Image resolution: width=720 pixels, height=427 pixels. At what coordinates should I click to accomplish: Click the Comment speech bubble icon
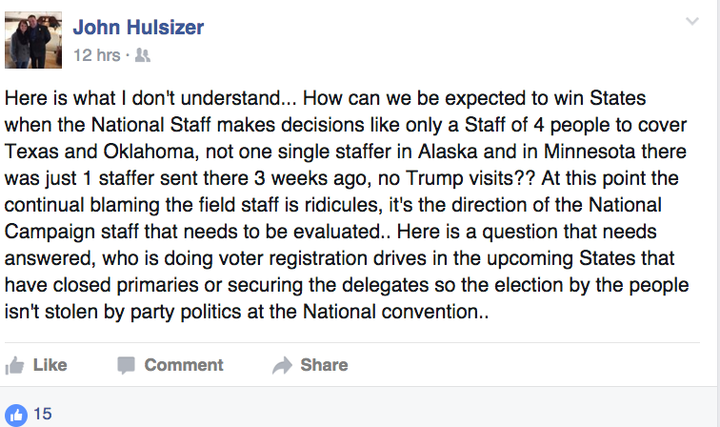[126, 365]
